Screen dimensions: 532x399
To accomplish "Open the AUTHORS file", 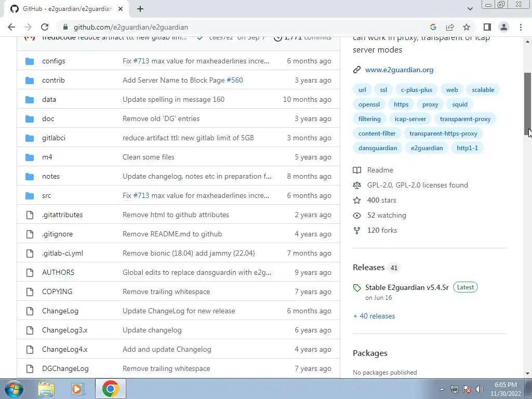I will pos(58,272).
